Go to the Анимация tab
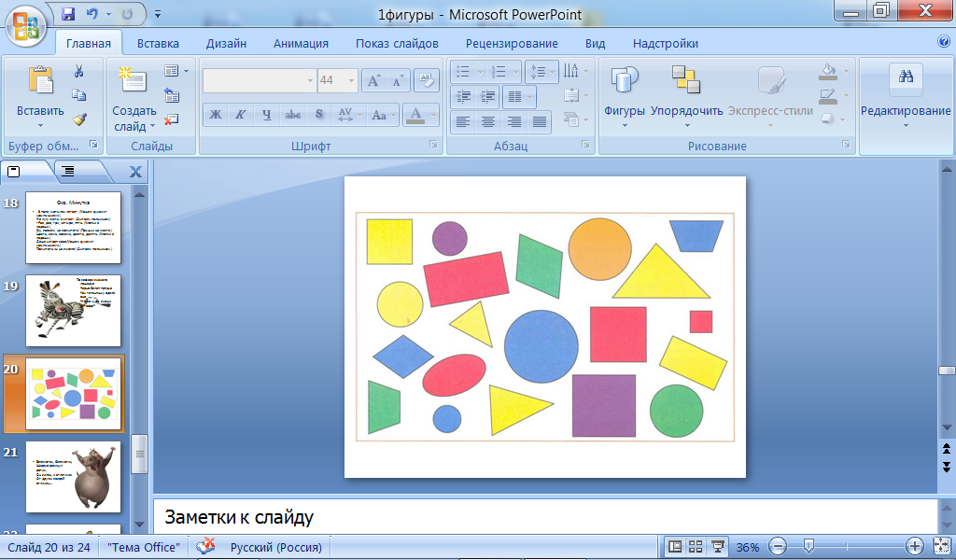956x560 pixels. 301,43
